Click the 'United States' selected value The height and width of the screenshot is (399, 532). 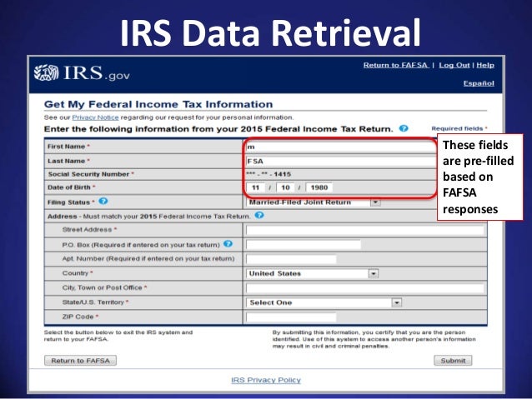coord(275,273)
